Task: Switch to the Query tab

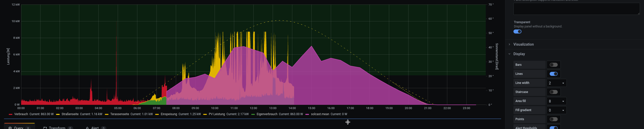Action: coord(19,127)
